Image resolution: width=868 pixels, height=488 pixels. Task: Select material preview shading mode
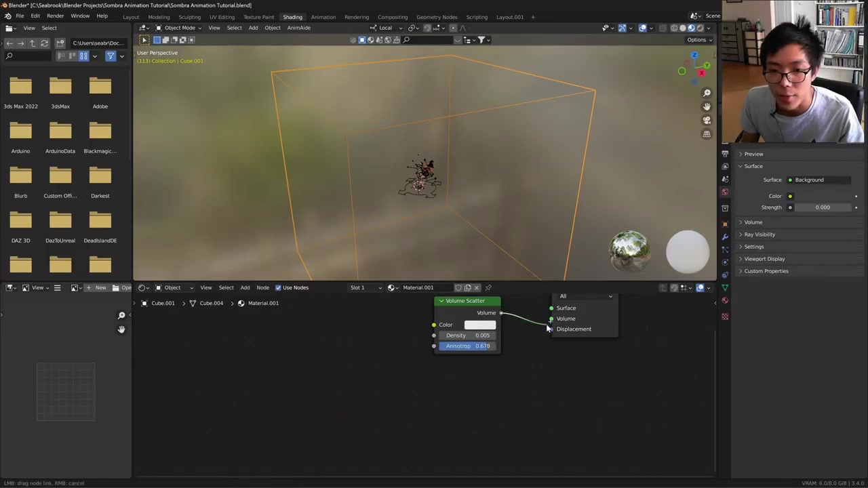(691, 28)
